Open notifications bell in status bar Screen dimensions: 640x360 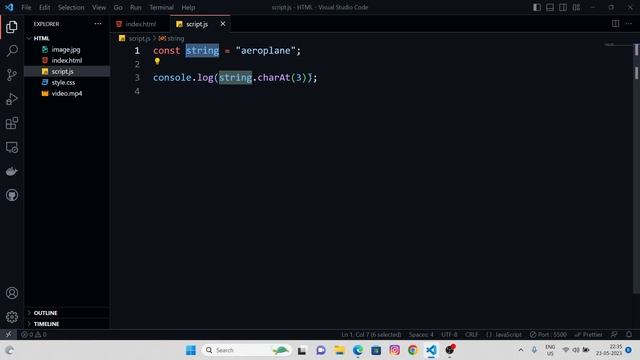click(629, 334)
